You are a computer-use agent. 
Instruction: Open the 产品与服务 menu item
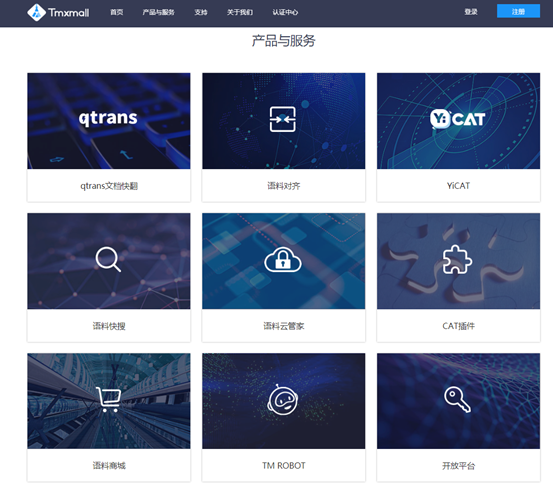coord(159,12)
